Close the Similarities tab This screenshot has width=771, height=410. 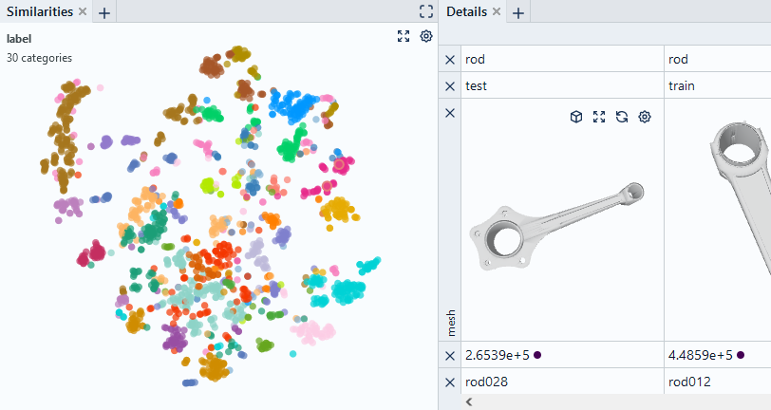(83, 11)
